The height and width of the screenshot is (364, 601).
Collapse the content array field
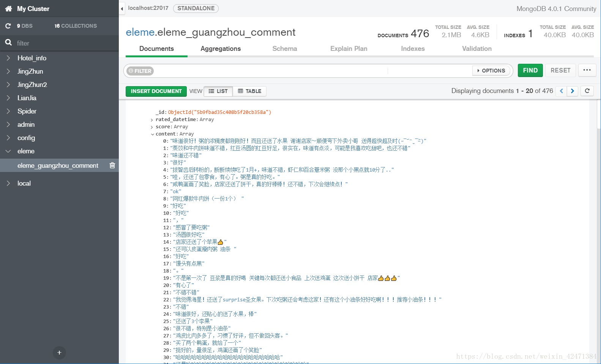pyautogui.click(x=152, y=134)
